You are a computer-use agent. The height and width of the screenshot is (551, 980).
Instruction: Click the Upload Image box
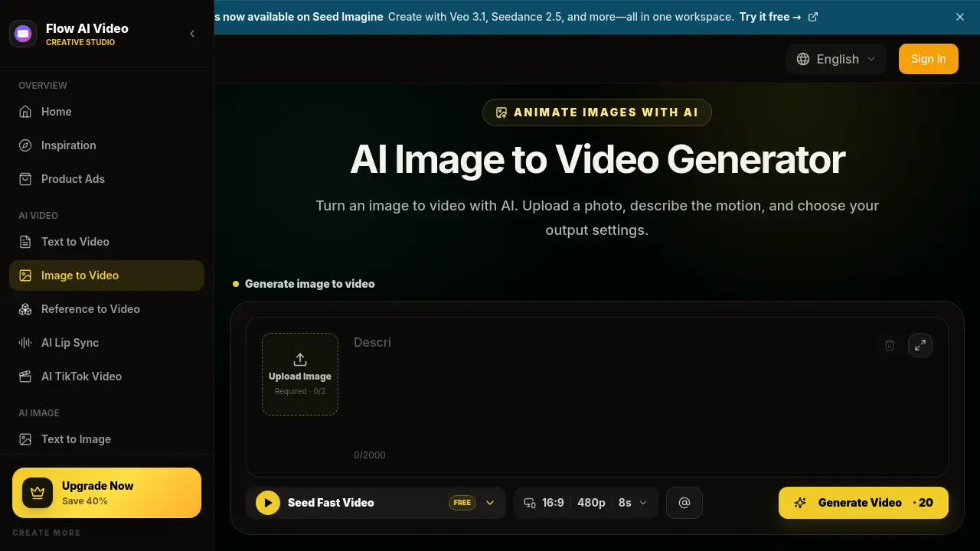300,374
